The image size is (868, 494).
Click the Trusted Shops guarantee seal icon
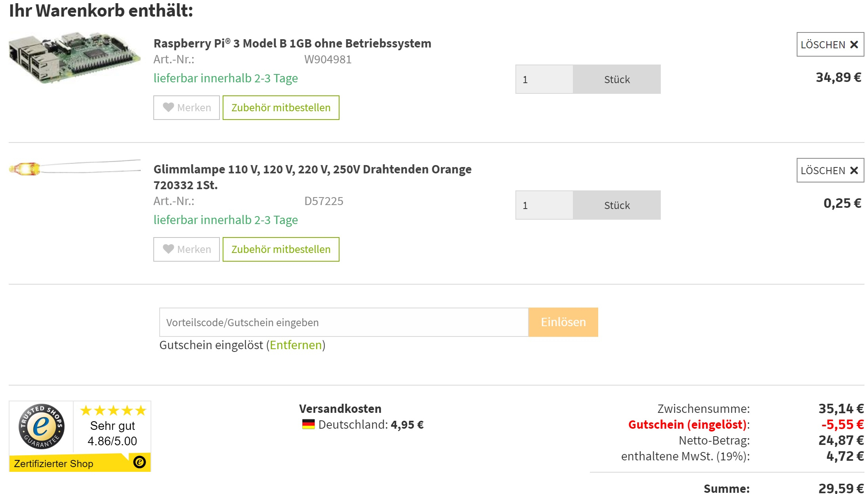coord(41,427)
